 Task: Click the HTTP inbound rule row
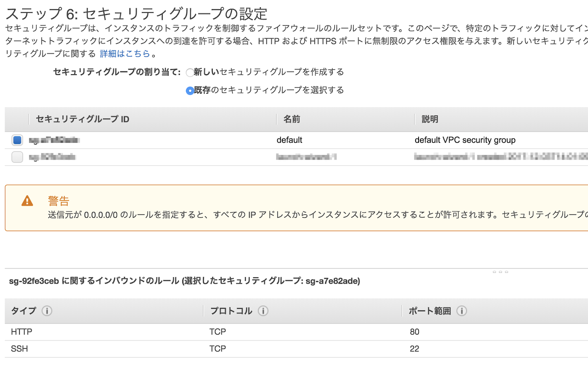[x=22, y=332]
